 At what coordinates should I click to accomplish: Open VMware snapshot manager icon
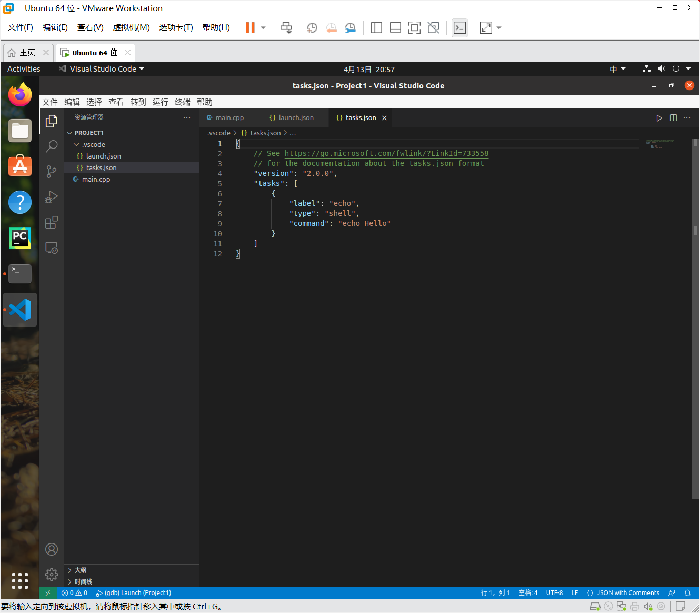(x=350, y=28)
